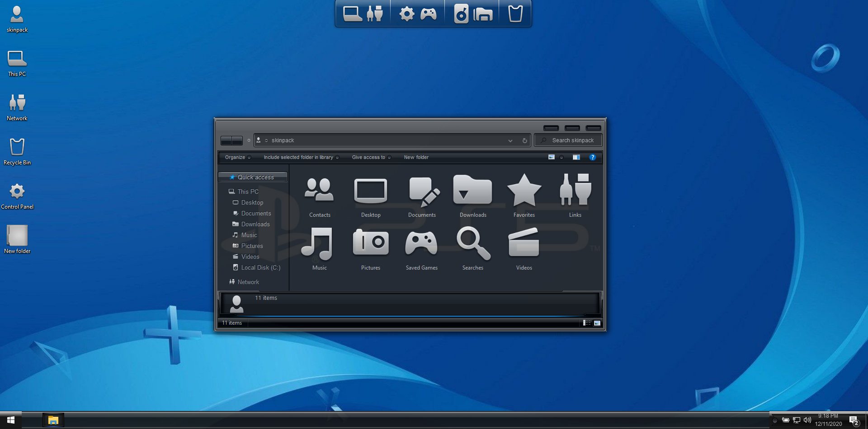Open the Searches magnifier folder
The height and width of the screenshot is (429, 868).
point(473,245)
